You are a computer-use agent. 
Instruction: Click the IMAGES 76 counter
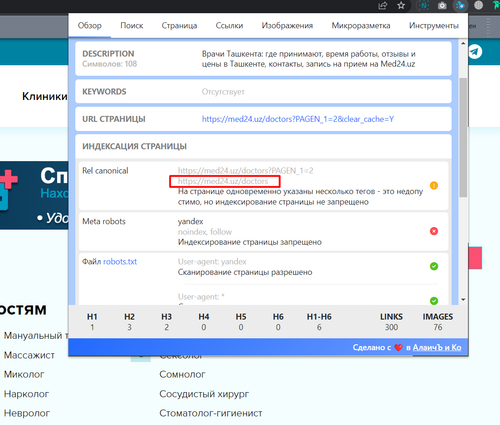click(x=438, y=322)
